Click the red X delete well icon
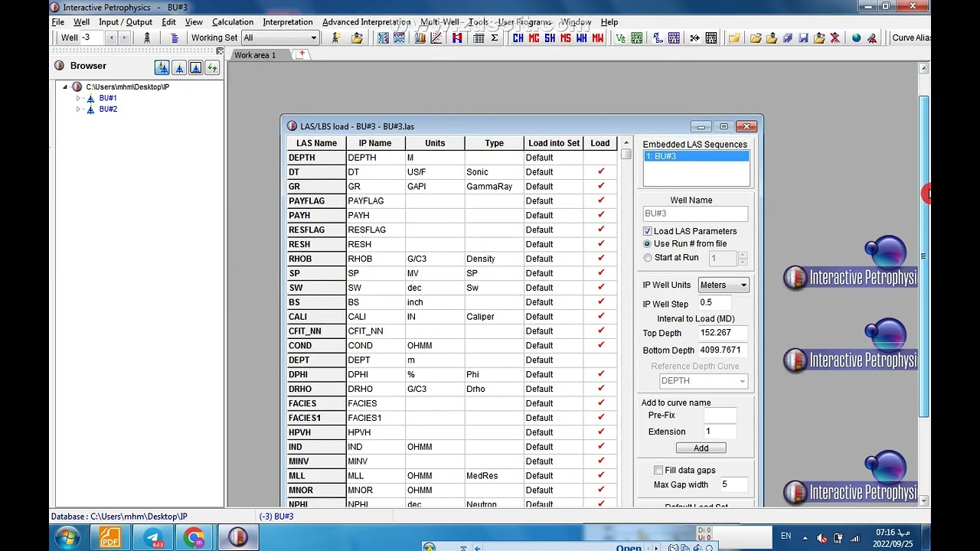 pyautogui.click(x=835, y=37)
